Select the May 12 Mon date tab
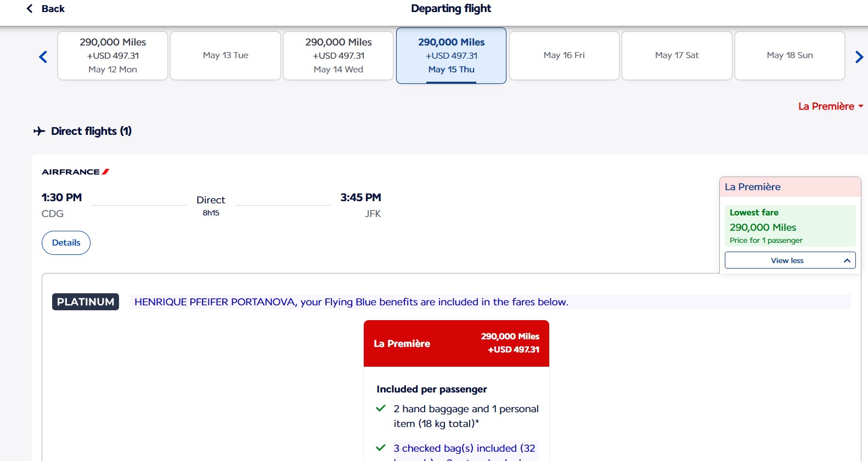The width and height of the screenshot is (868, 461). [x=112, y=56]
